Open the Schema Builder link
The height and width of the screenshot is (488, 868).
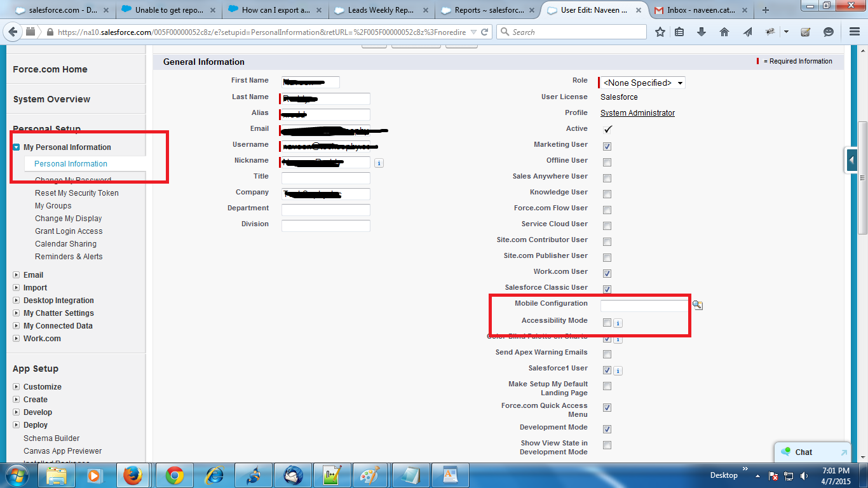tap(51, 438)
